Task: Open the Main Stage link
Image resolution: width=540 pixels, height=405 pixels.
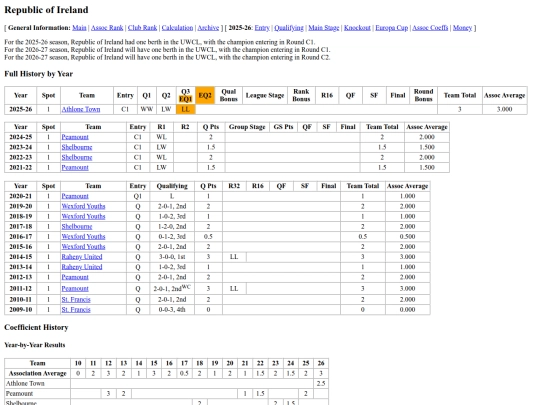Action: [324, 28]
